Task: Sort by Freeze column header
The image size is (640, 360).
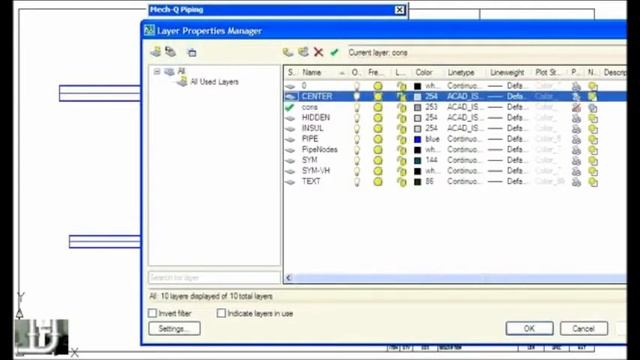Action: (x=377, y=72)
